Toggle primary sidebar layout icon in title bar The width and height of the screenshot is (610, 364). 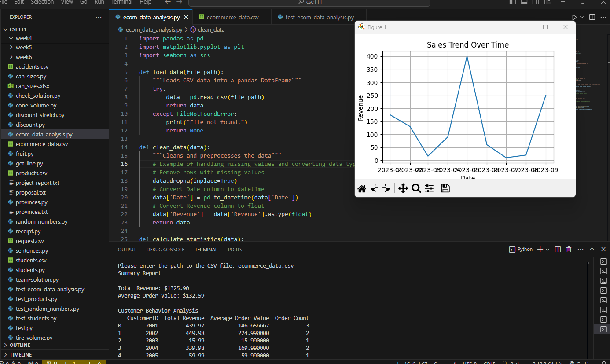click(512, 2)
